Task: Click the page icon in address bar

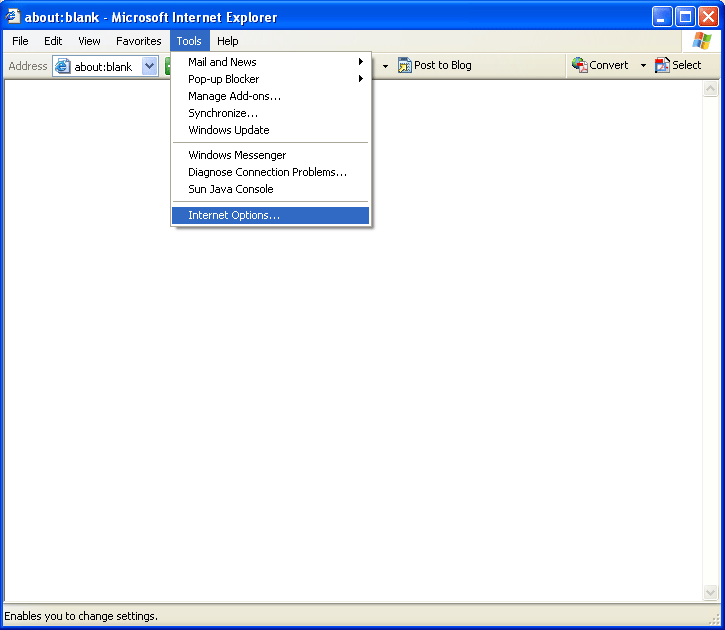Action: pyautogui.click(x=63, y=67)
